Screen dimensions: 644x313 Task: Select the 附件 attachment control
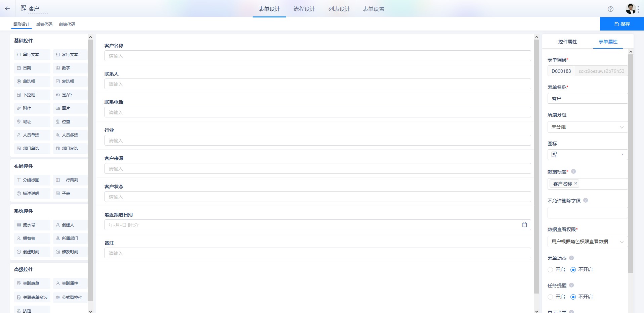[32, 108]
